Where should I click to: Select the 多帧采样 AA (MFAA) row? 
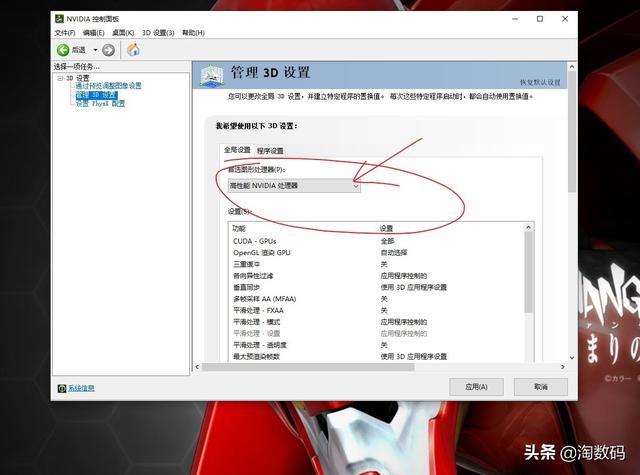click(x=378, y=299)
